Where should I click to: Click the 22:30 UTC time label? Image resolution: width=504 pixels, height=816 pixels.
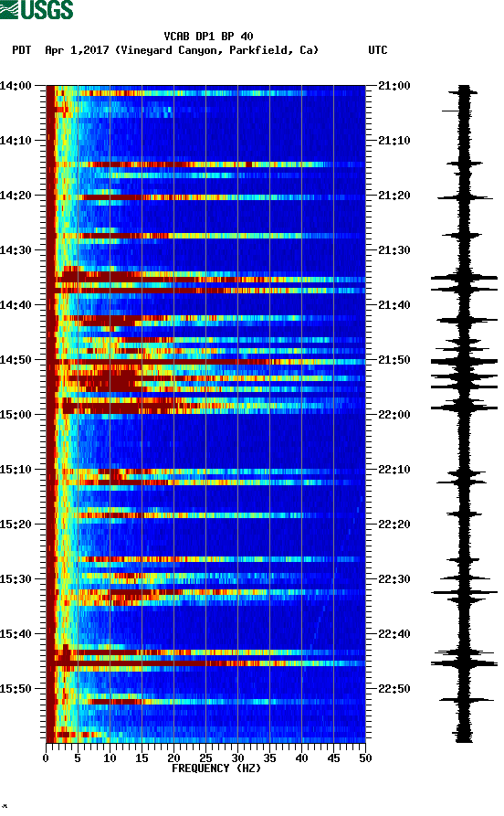click(x=394, y=579)
